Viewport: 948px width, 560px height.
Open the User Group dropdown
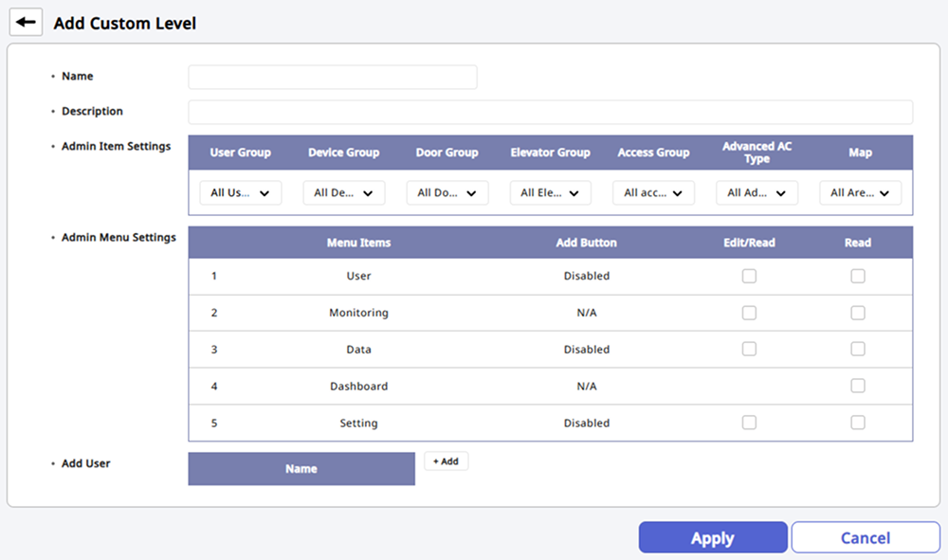[240, 193]
